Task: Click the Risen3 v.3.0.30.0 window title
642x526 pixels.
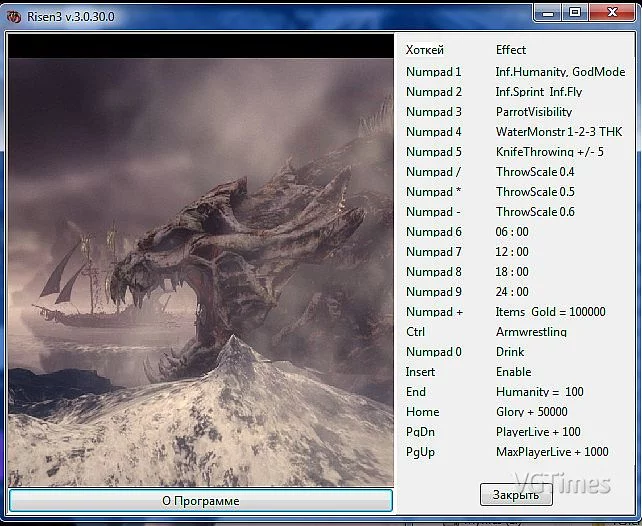Action: pos(71,17)
